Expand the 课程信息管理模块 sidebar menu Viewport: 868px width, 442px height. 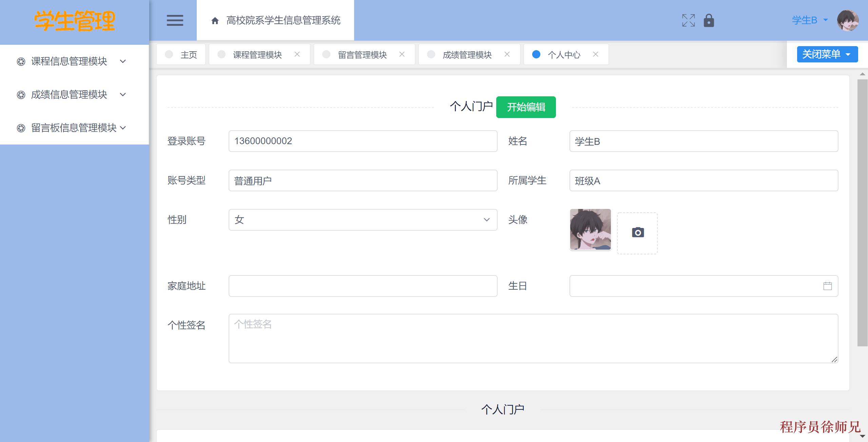pos(123,61)
